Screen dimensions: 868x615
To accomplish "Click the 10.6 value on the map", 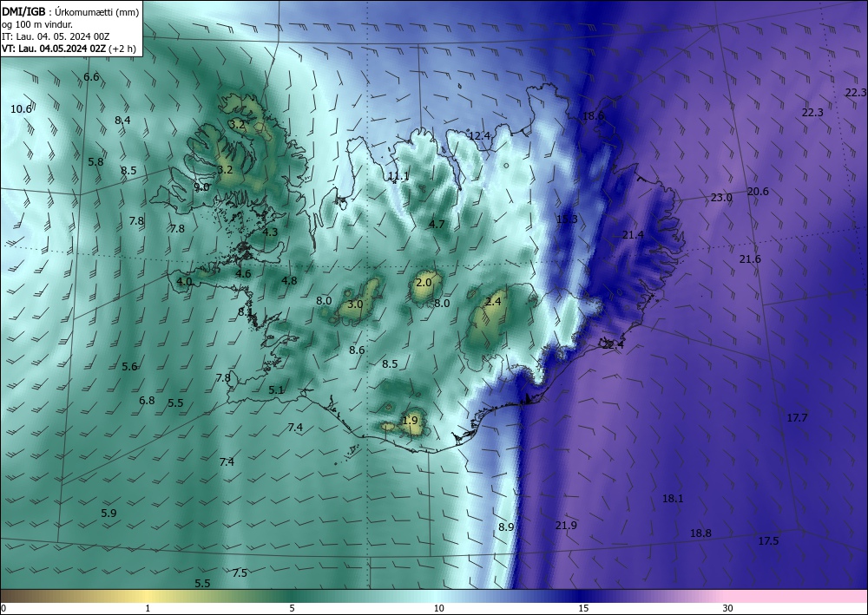I will click(x=21, y=109).
